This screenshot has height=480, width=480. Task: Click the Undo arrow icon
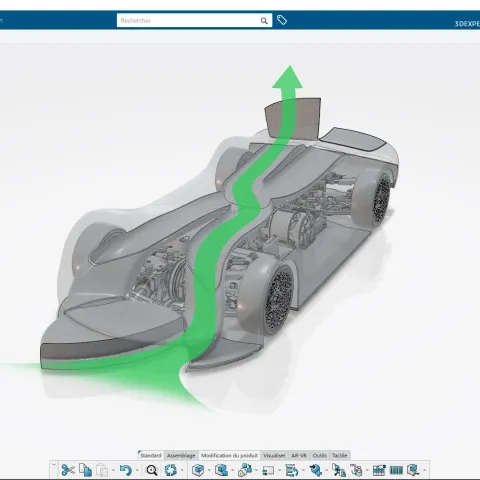coord(126,470)
